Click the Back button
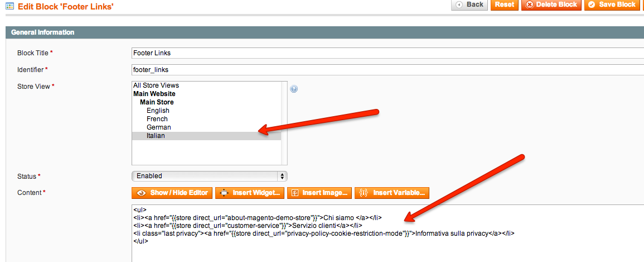 469,4
